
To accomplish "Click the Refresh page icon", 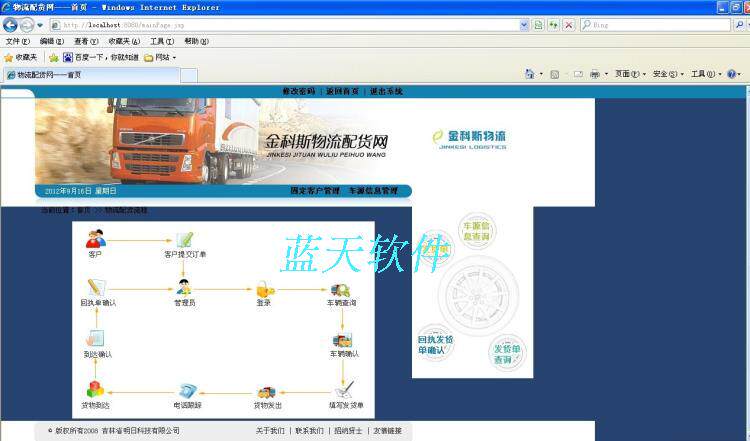I will tap(553, 25).
